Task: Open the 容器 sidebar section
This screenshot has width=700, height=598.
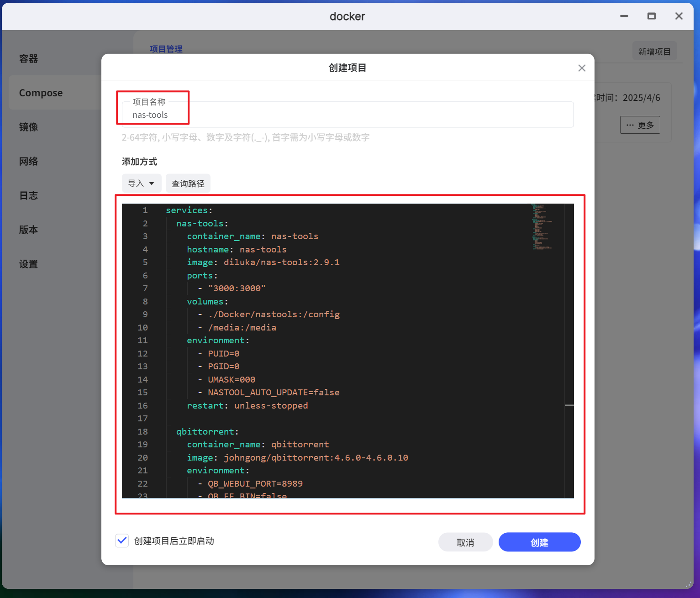Action: pos(28,58)
